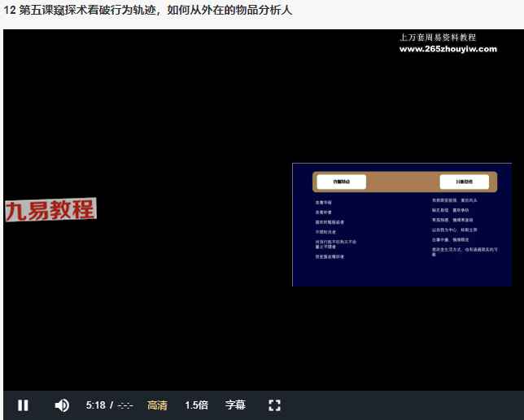
Task: Click the right white box in slide banner
Action: [x=464, y=182]
